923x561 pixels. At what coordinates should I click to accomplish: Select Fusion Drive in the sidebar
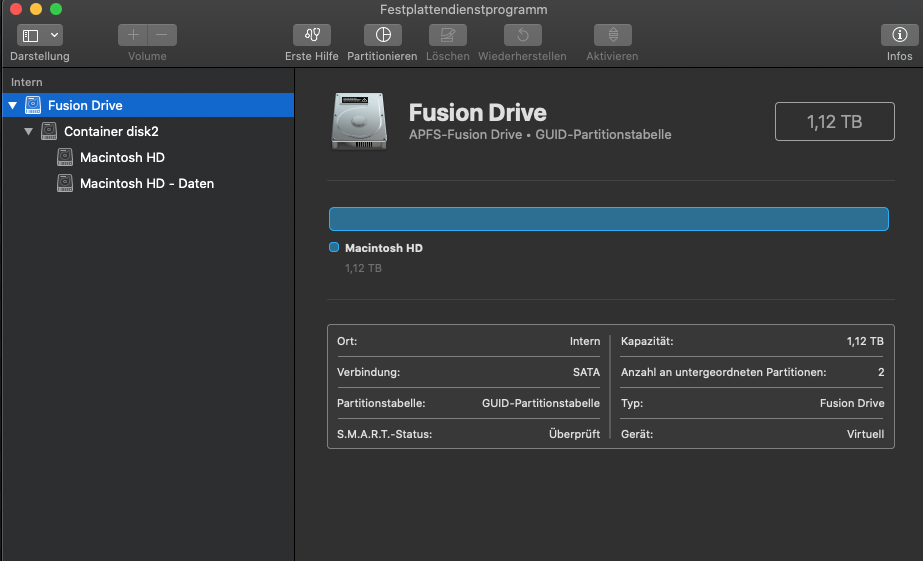(85, 105)
